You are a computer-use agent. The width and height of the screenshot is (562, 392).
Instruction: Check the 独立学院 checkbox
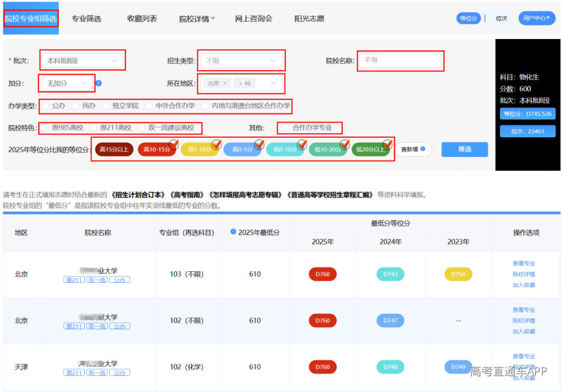[106, 106]
